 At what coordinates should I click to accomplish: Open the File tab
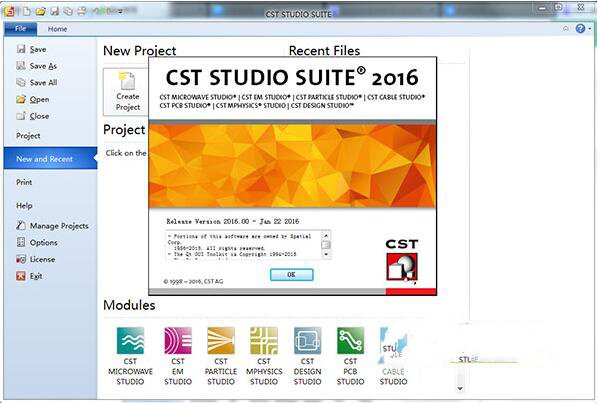pyautogui.click(x=21, y=29)
